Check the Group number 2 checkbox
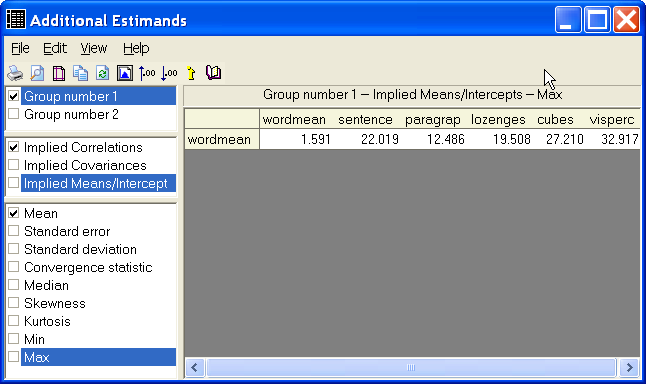 pos(14,114)
